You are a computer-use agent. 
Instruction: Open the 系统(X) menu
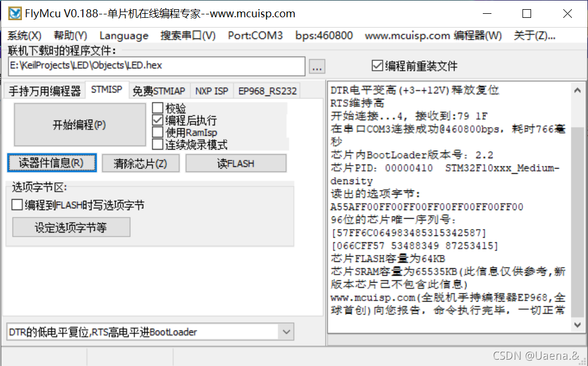(x=24, y=35)
